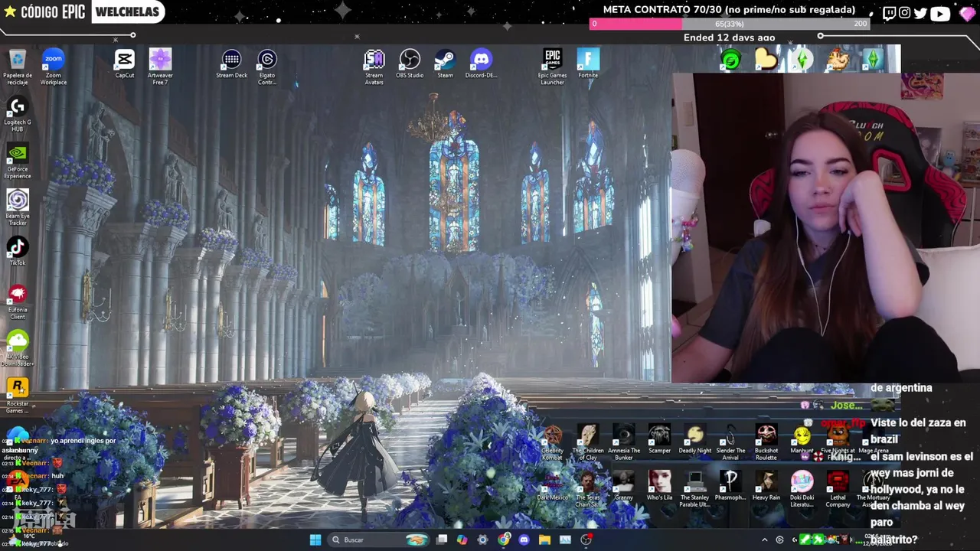Open Task View in the taskbar
Image resolution: width=980 pixels, height=551 pixels.
[x=442, y=540]
